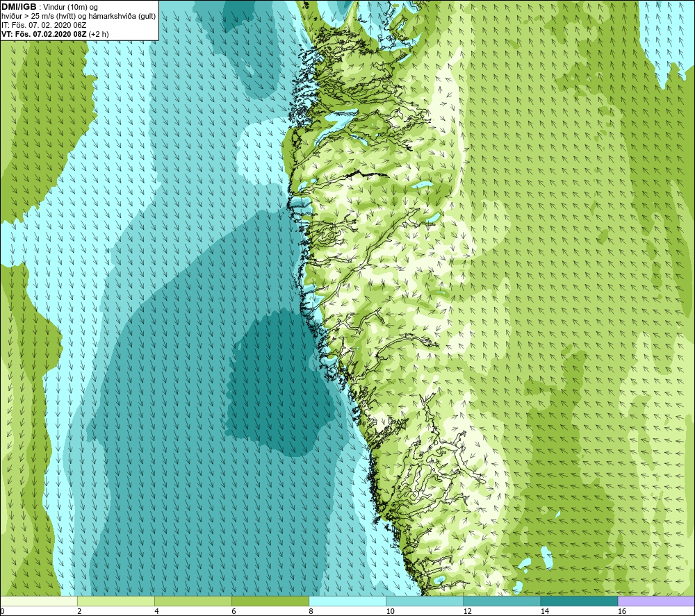Click the scale label '8'
Viewport: 695px width, 616px height.
[x=311, y=611]
